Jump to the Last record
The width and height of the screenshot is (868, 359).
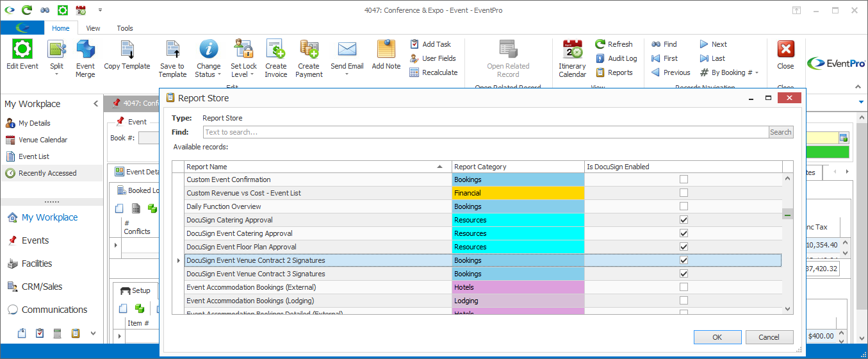click(x=712, y=58)
